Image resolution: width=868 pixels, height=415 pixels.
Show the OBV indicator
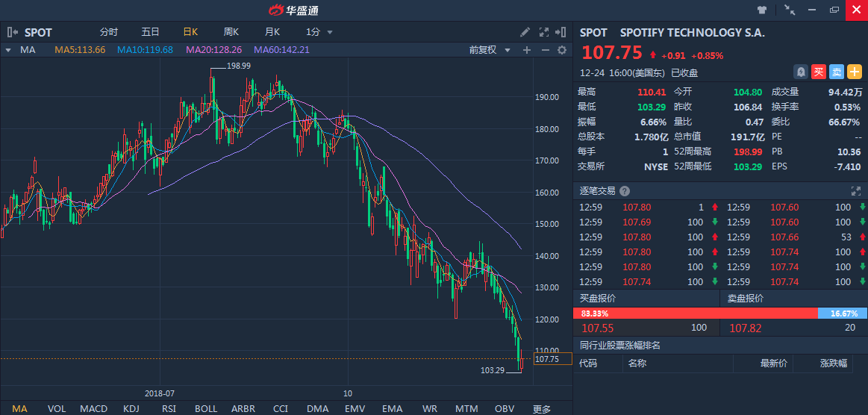[505, 409]
